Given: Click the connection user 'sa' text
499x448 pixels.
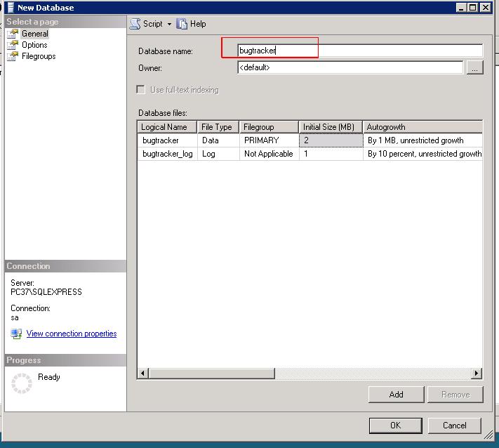Looking at the screenshot, I should coord(15,318).
